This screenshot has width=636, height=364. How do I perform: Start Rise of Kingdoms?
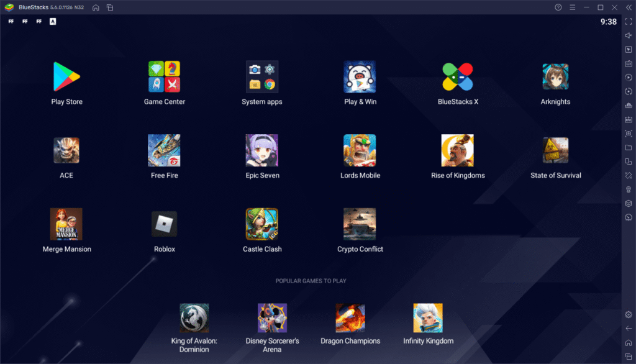(x=458, y=150)
